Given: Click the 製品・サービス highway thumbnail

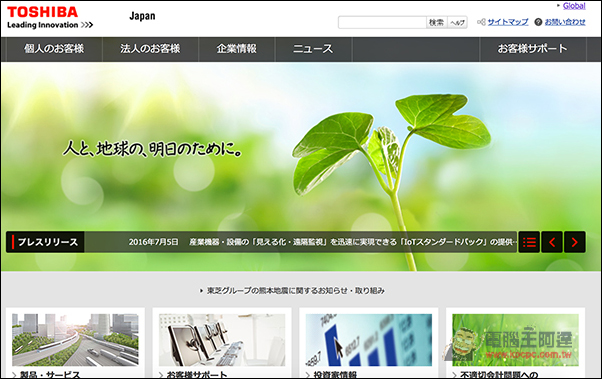Looking at the screenshot, I should 75,340.
